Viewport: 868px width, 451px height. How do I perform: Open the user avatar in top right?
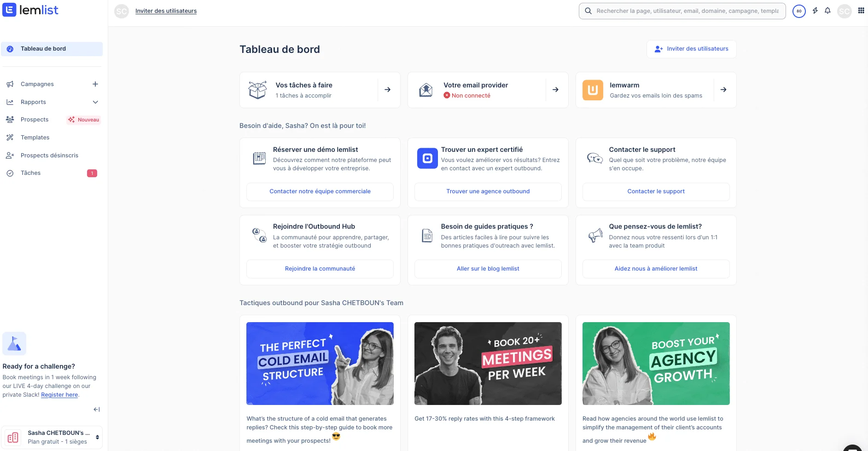click(x=845, y=11)
